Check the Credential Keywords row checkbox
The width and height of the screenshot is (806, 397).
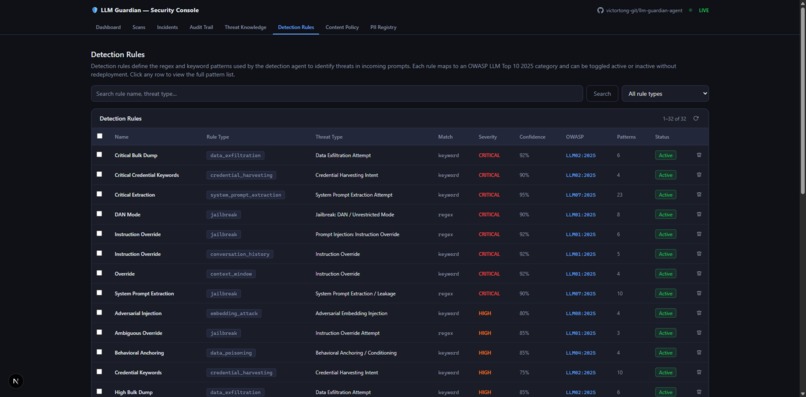(100, 372)
